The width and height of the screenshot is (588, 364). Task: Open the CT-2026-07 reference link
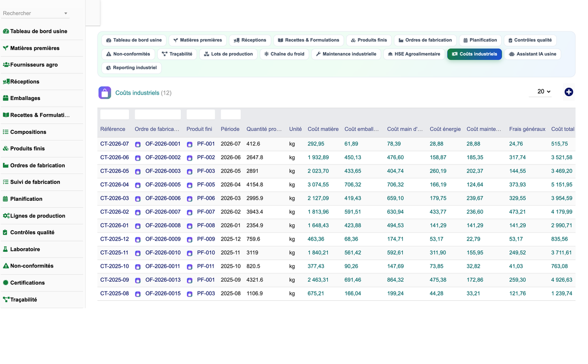[115, 144]
